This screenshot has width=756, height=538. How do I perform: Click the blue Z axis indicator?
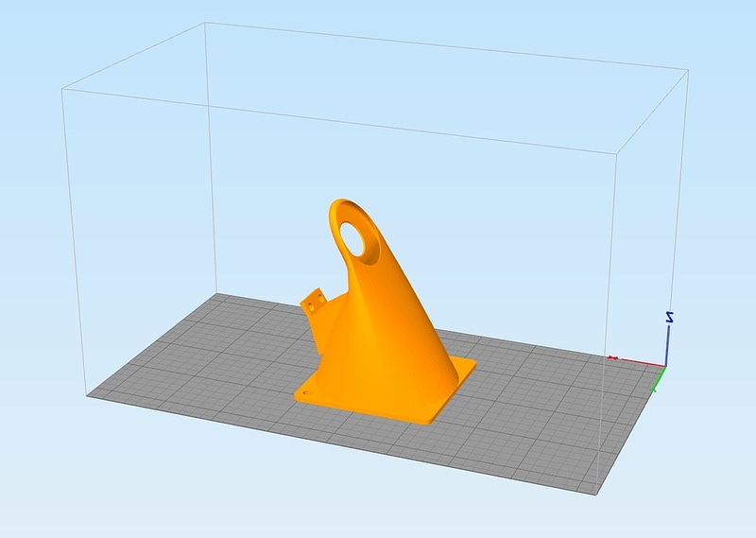point(668,340)
